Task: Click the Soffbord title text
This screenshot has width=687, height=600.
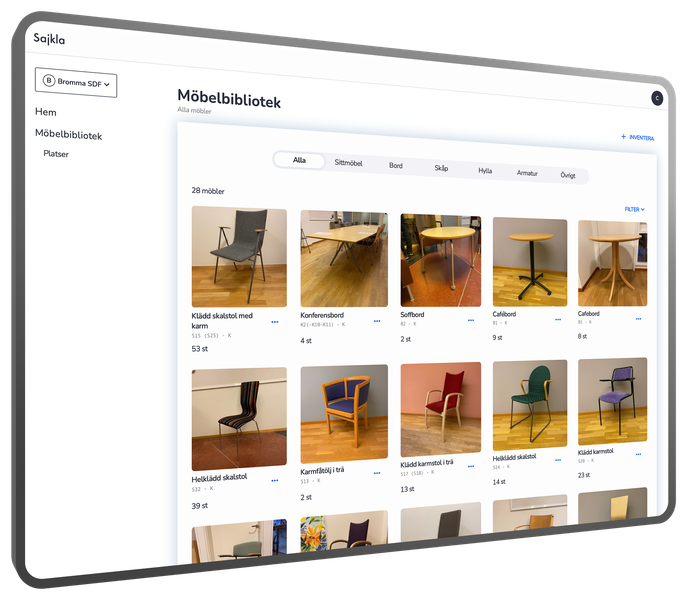Action: 412,314
